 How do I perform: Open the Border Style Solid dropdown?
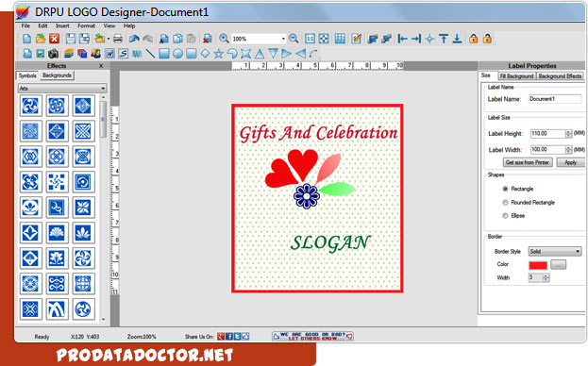click(x=555, y=251)
